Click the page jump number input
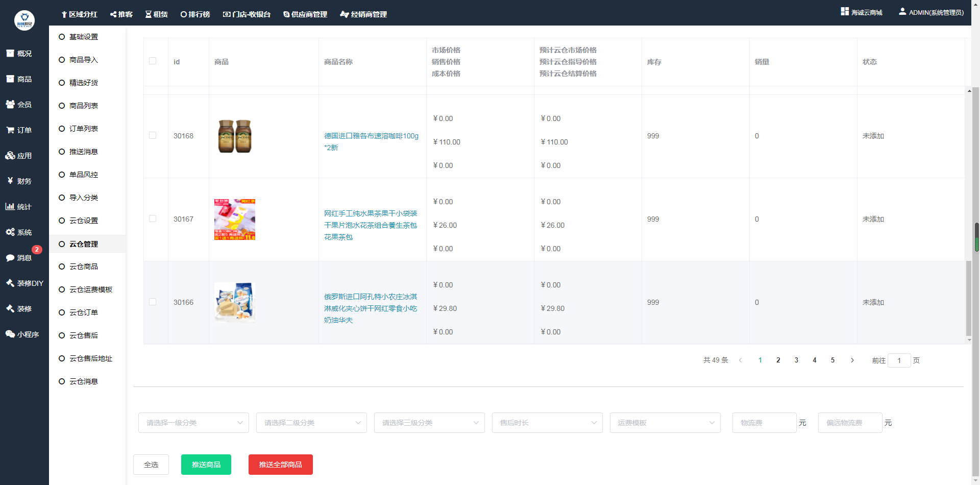 (x=899, y=360)
